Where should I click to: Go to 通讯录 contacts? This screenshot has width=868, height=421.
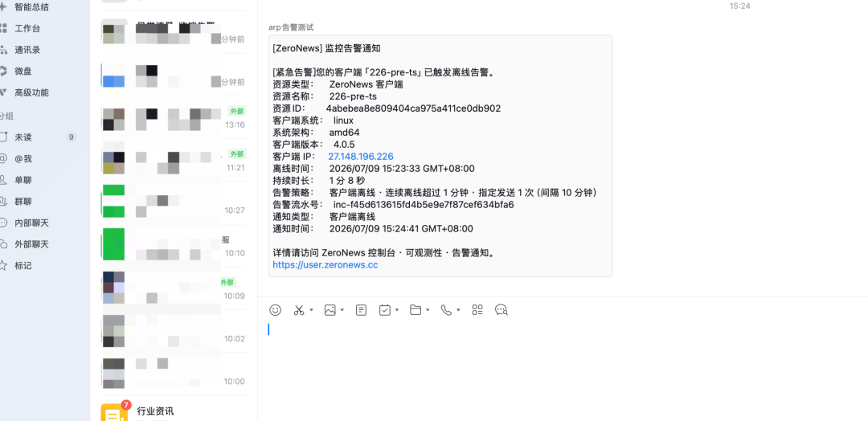[27, 50]
